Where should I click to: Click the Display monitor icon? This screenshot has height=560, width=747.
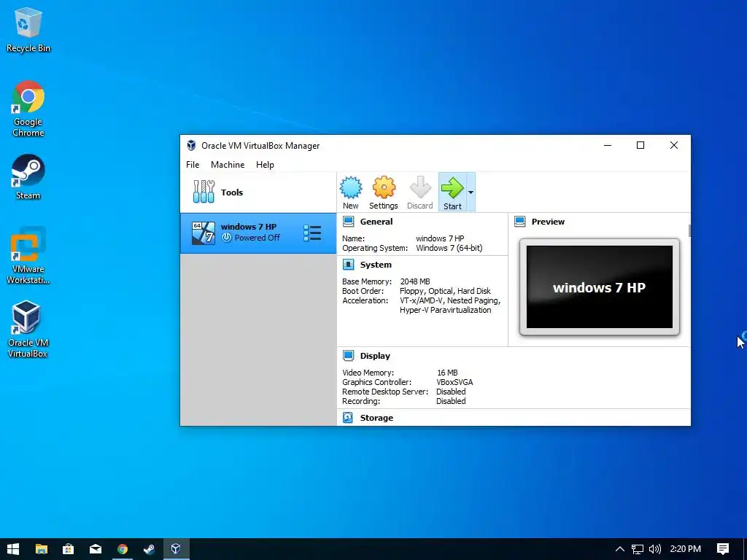coord(348,356)
